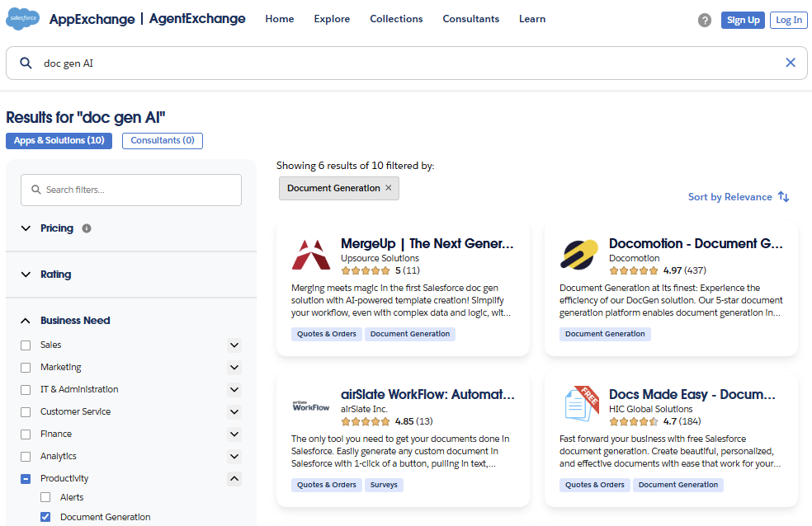Open the MergeUp app logo
The height and width of the screenshot is (526, 812).
click(x=311, y=255)
